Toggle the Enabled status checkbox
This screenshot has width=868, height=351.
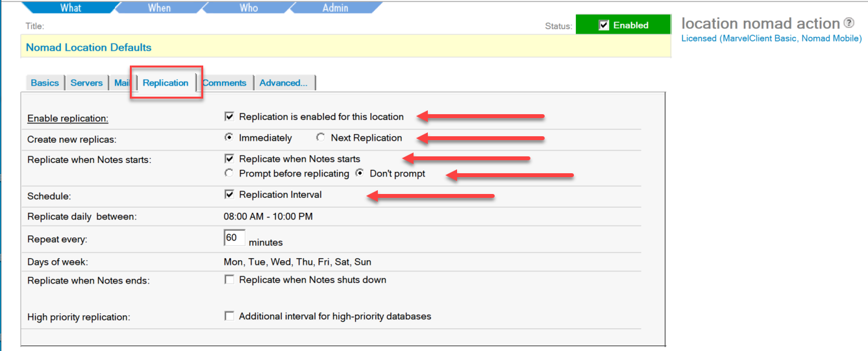604,25
